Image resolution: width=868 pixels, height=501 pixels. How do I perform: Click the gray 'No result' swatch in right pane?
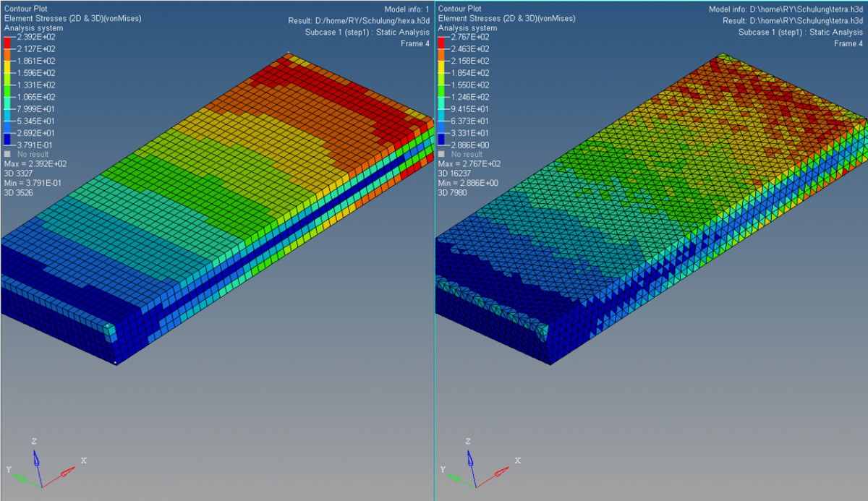click(x=442, y=154)
